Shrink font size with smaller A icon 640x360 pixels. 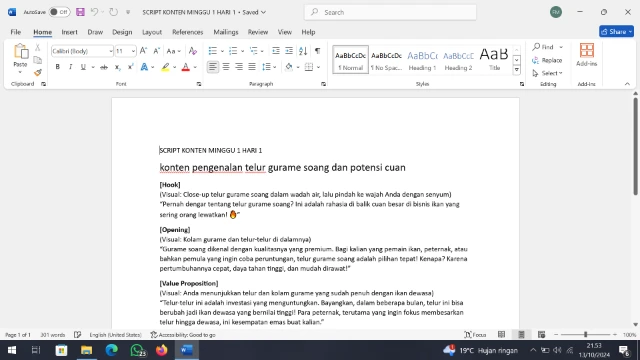tap(156, 51)
